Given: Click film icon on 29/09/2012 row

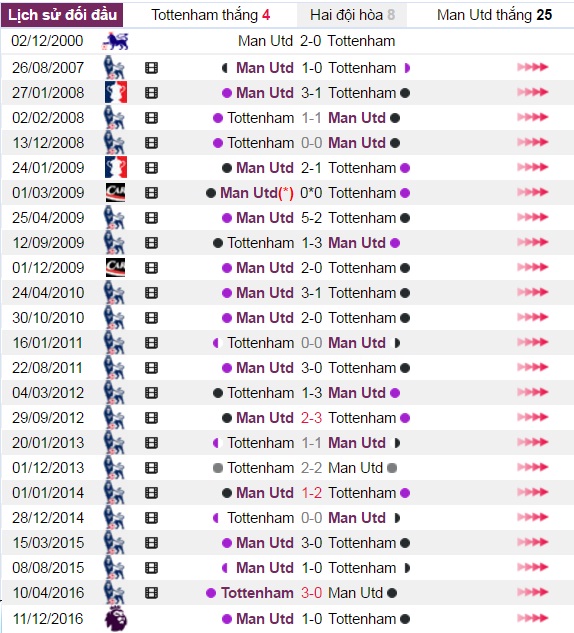Looking at the screenshot, I should coord(151,418).
